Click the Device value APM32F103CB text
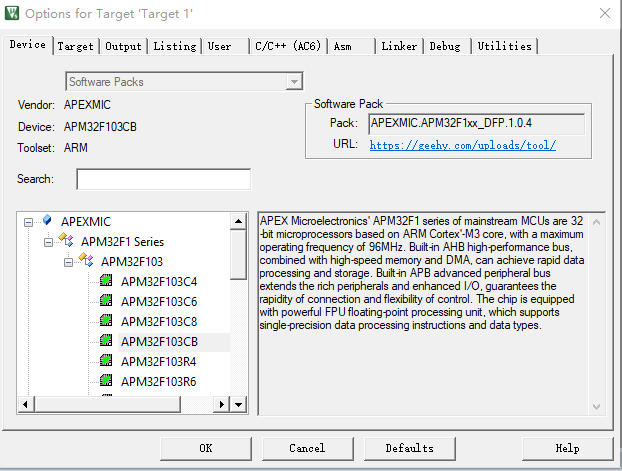The height and width of the screenshot is (471, 622). coord(100,127)
